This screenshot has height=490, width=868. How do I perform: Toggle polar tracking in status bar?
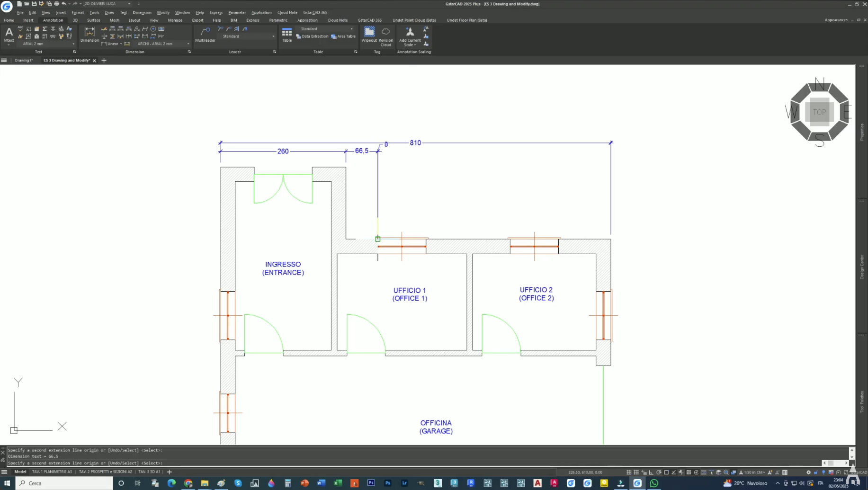659,472
